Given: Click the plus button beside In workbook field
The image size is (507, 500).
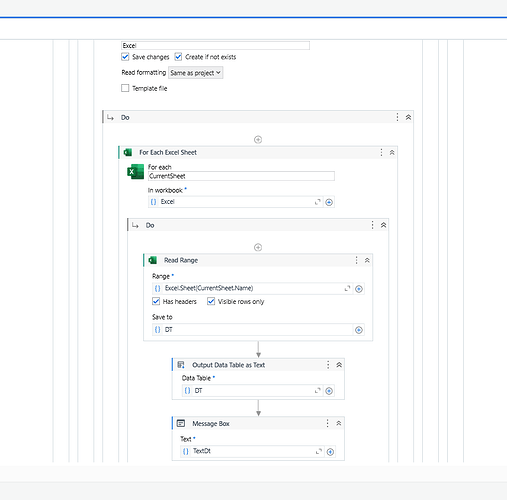Looking at the screenshot, I should click(329, 202).
